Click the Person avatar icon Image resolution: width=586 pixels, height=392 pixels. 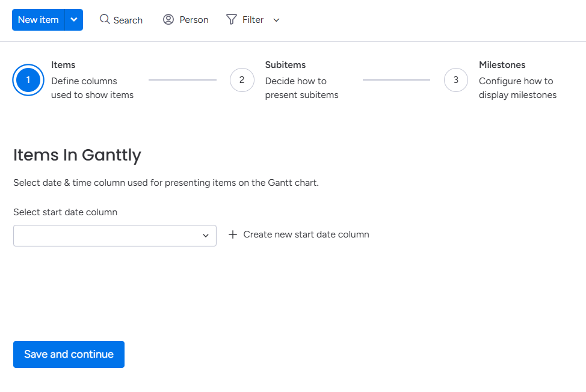(168, 19)
